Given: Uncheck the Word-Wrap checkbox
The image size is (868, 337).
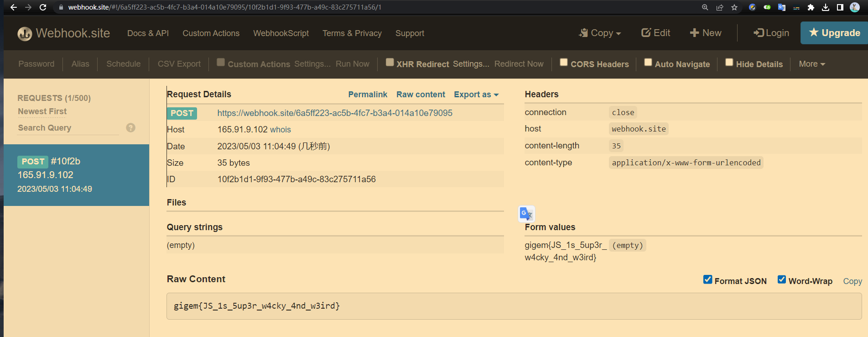Looking at the screenshot, I should pyautogui.click(x=782, y=279).
